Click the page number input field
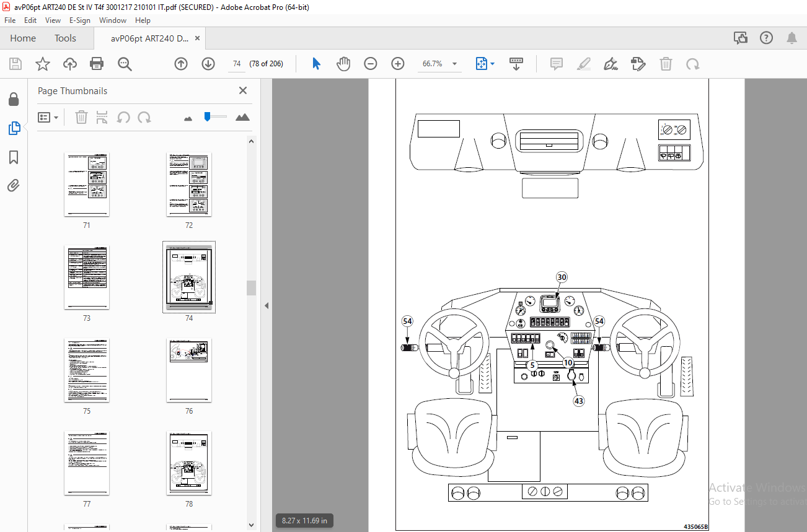This screenshot has height=532, width=807. click(x=236, y=64)
